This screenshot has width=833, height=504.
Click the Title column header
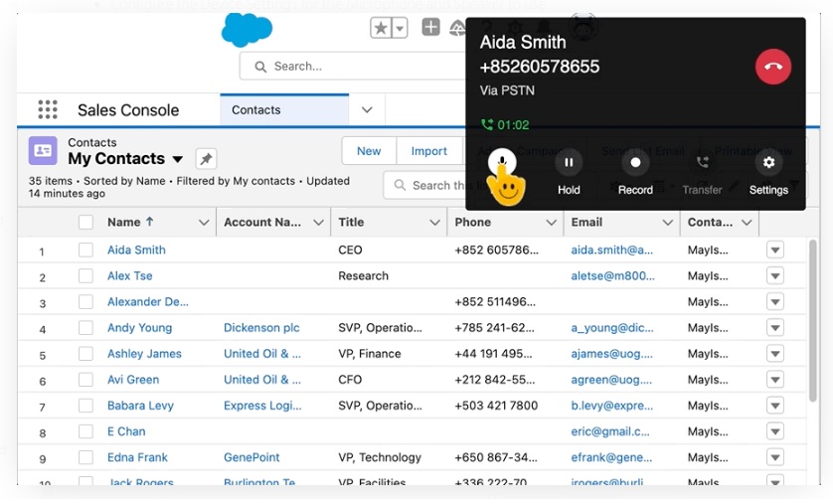351,222
